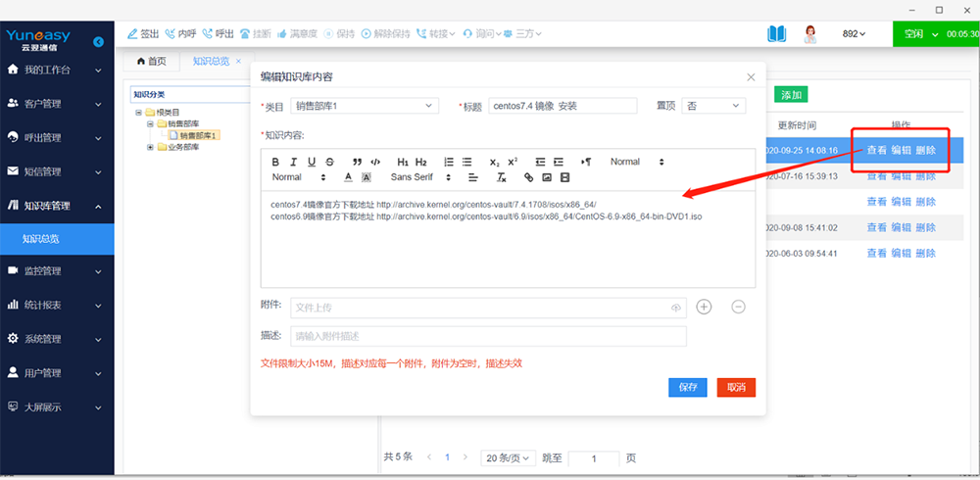Expand the 客户管理 sidebar menu

pyautogui.click(x=57, y=104)
